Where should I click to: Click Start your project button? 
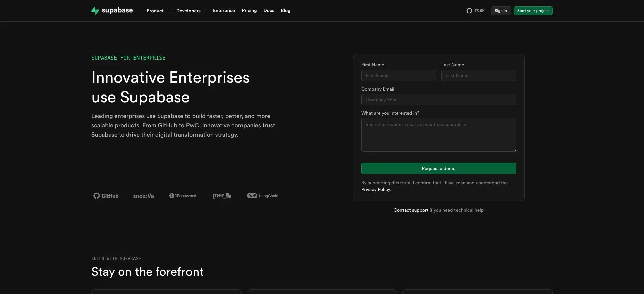point(533,11)
